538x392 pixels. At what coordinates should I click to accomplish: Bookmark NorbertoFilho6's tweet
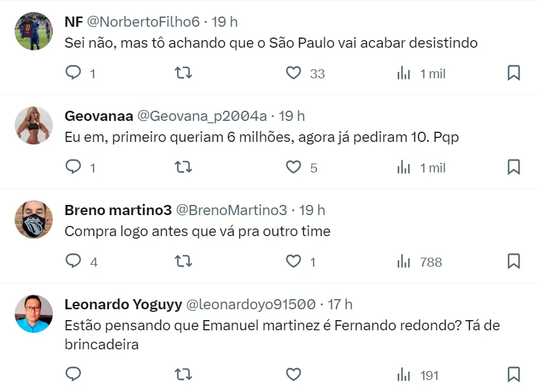[513, 73]
